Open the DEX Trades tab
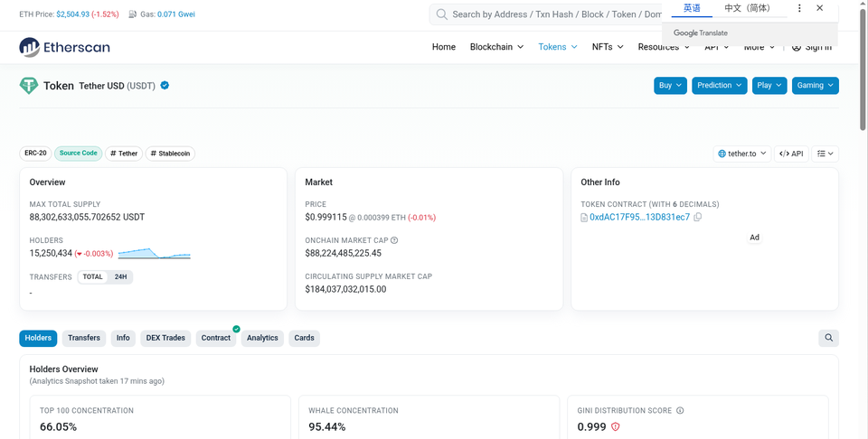Image resolution: width=868 pixels, height=439 pixels. point(165,338)
